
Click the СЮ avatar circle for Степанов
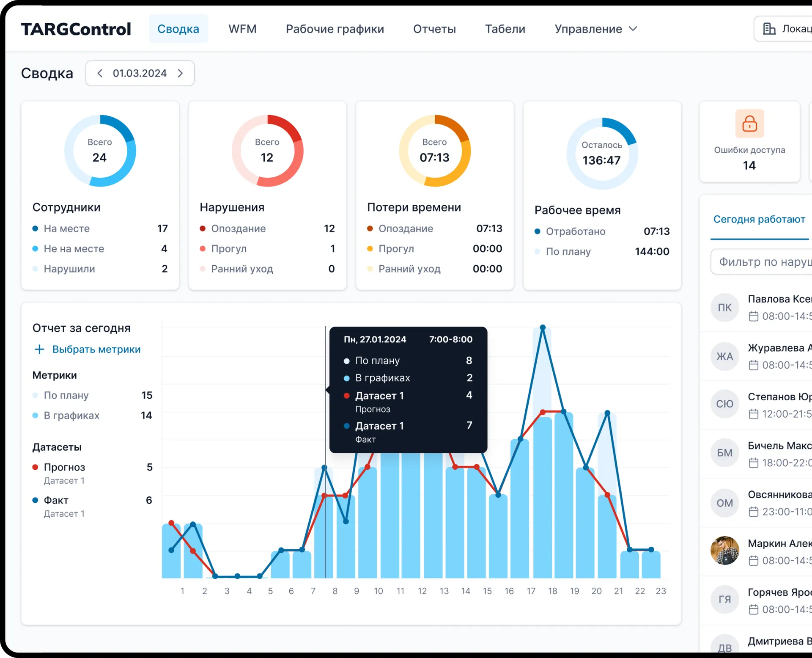pyautogui.click(x=724, y=404)
